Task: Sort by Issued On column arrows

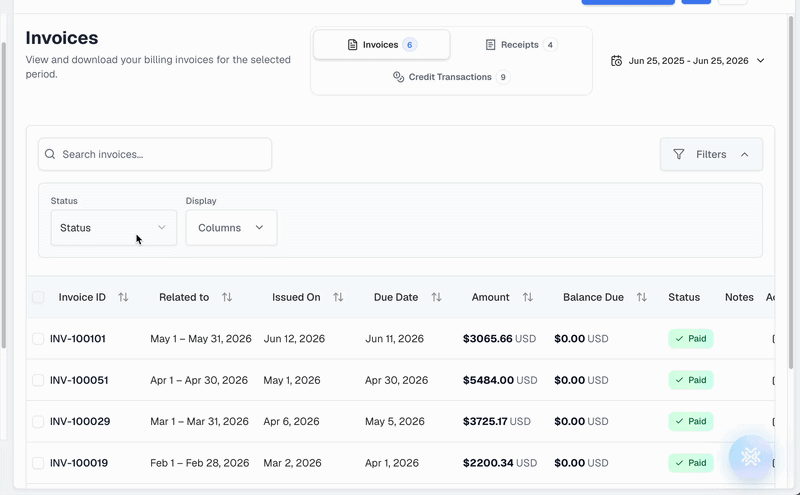Action: [338, 297]
